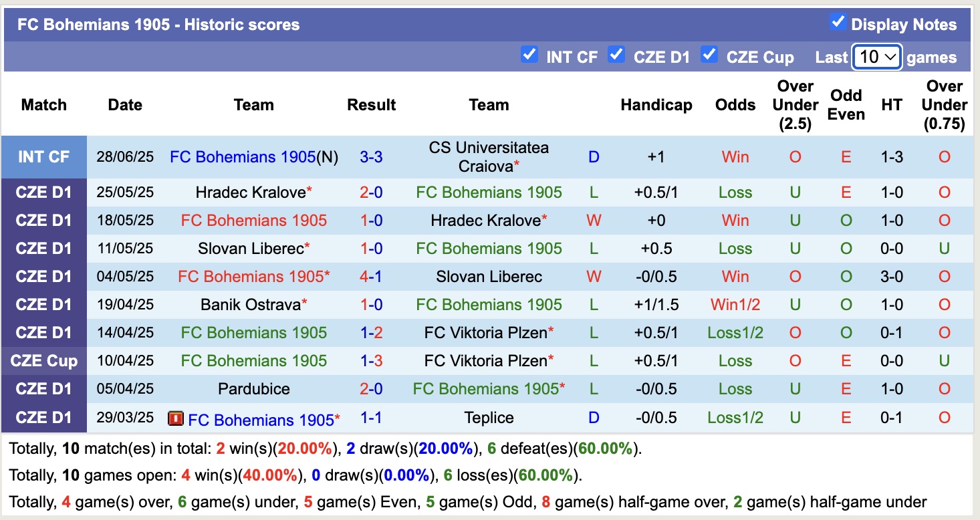
Task: Open the Teplice team link
Action: 489,417
